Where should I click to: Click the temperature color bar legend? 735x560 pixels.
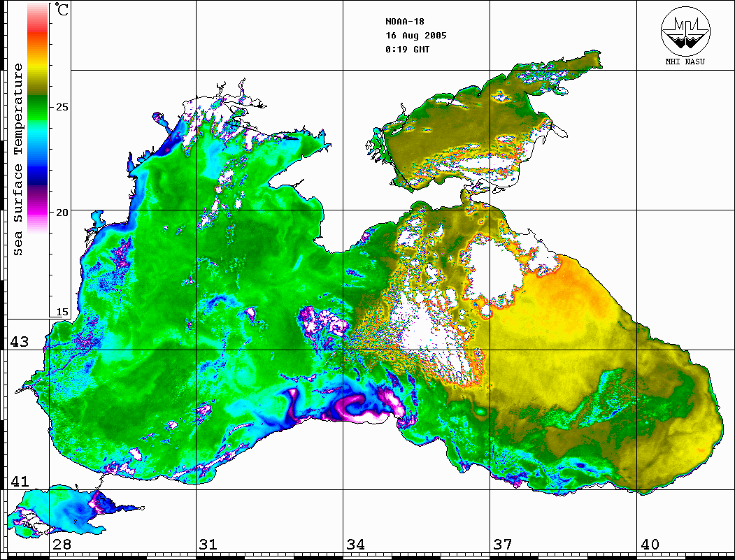pyautogui.click(x=38, y=118)
